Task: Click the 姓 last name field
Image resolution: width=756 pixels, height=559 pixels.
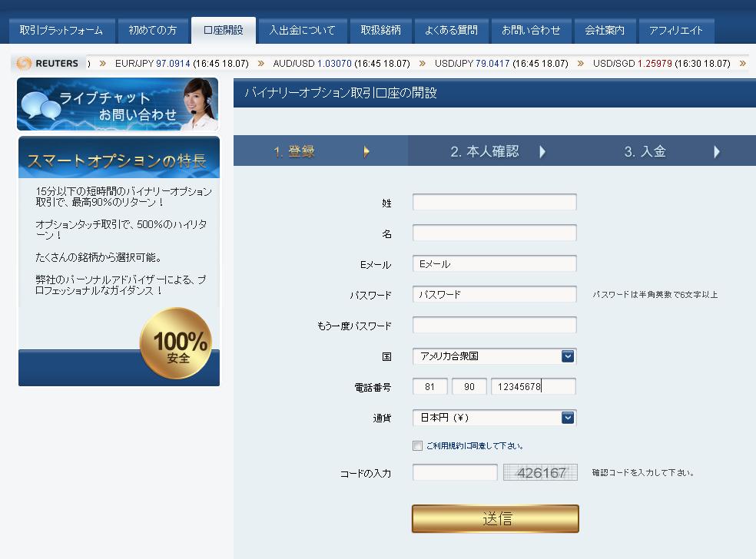Action: coord(494,203)
